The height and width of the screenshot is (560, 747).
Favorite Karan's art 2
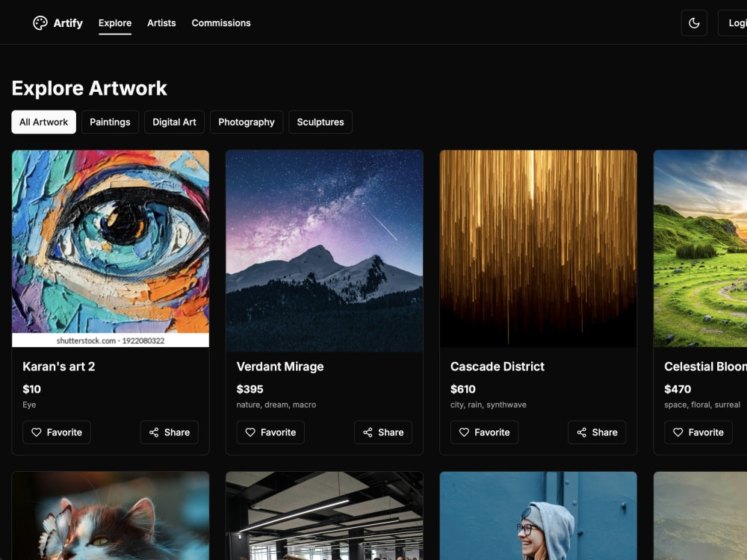click(57, 432)
